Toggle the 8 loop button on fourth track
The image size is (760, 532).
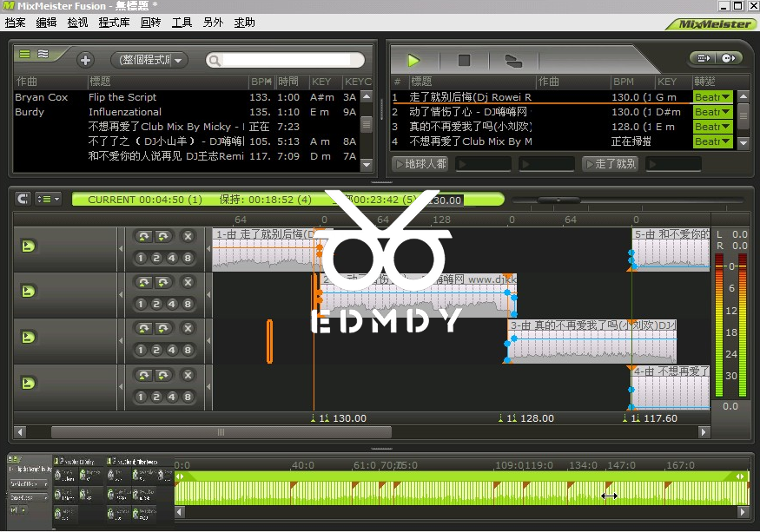188,397
